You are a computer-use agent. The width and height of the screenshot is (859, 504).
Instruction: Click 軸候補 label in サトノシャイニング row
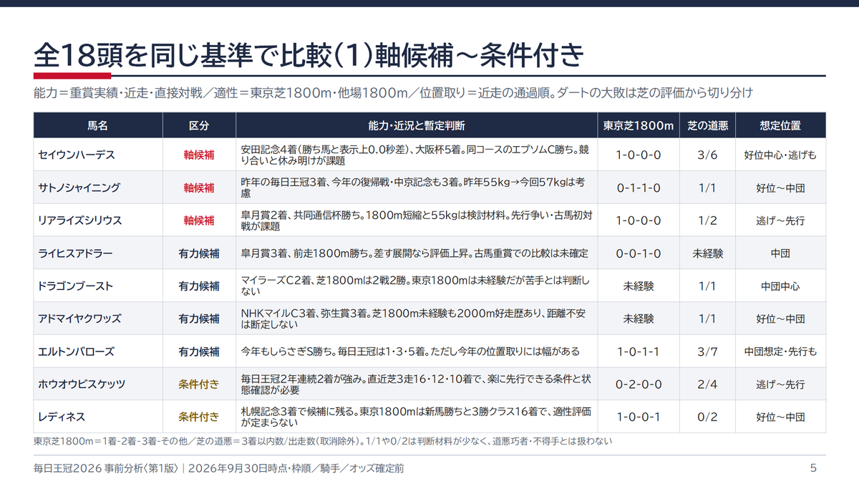click(x=199, y=188)
